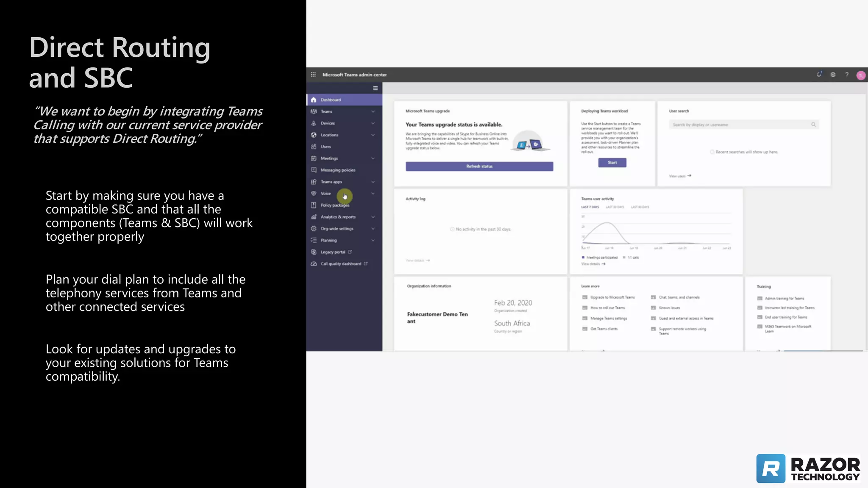Collapse sidebar with hamburger menu icon
Image resolution: width=868 pixels, height=488 pixels.
coord(375,88)
